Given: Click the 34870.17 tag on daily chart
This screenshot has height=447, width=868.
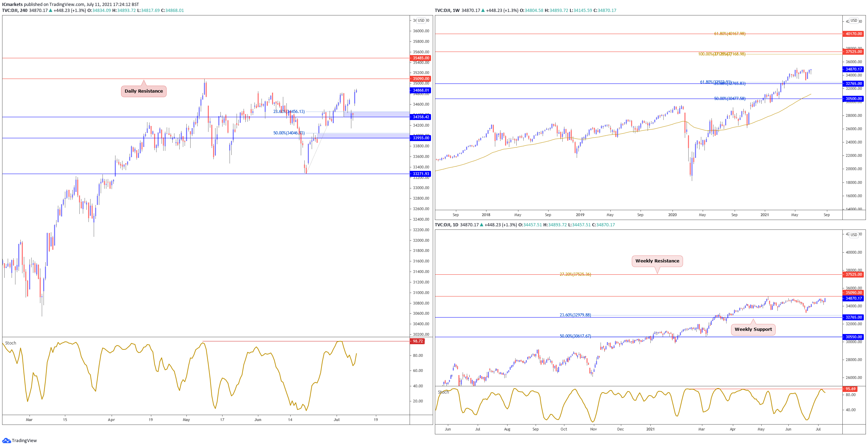Looking at the screenshot, I should tap(853, 299).
